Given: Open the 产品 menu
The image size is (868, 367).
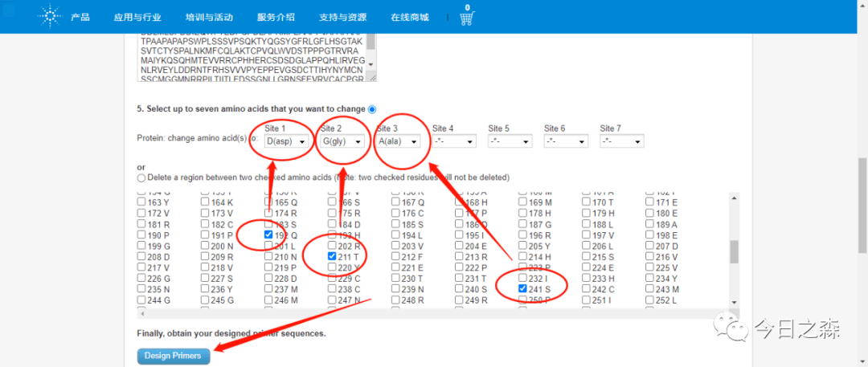Looking at the screenshot, I should 80,17.
